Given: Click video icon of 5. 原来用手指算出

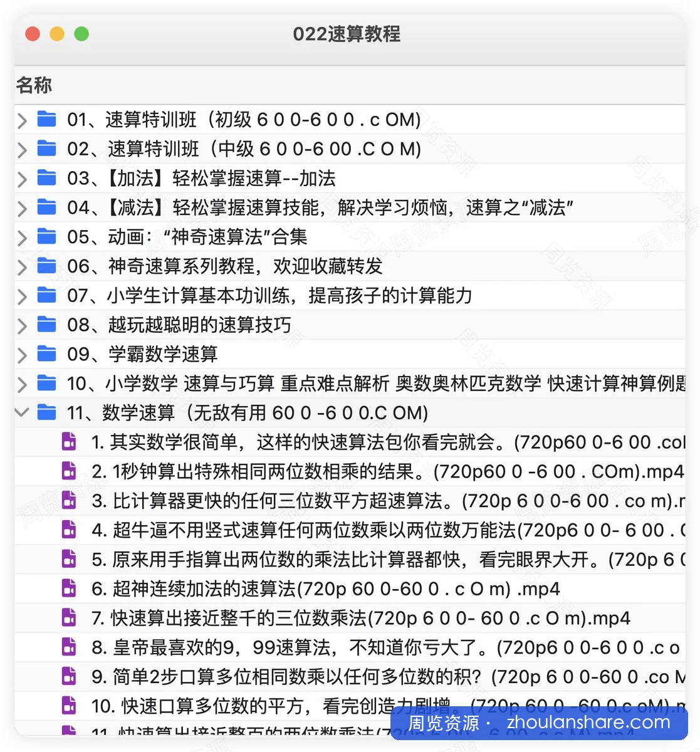Looking at the screenshot, I should point(69,559).
